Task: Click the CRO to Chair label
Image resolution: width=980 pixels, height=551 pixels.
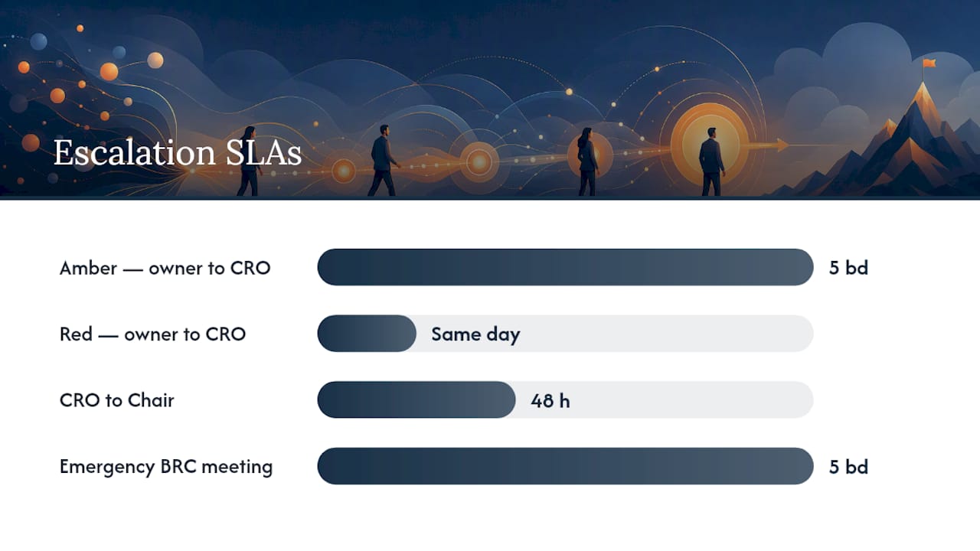Action: [116, 400]
